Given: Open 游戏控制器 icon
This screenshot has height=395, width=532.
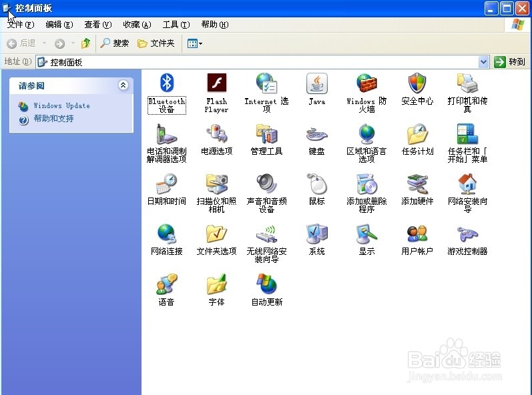Looking at the screenshot, I should pos(467,234).
